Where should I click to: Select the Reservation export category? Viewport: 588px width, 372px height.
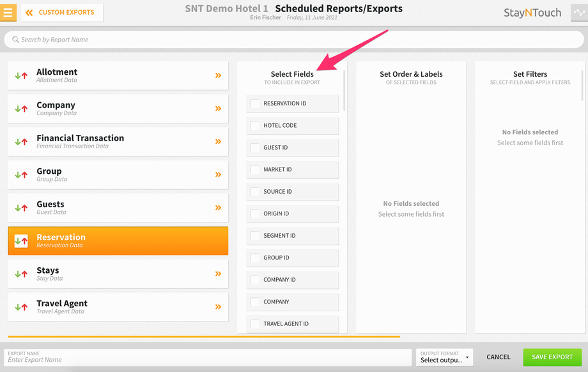pyautogui.click(x=118, y=241)
